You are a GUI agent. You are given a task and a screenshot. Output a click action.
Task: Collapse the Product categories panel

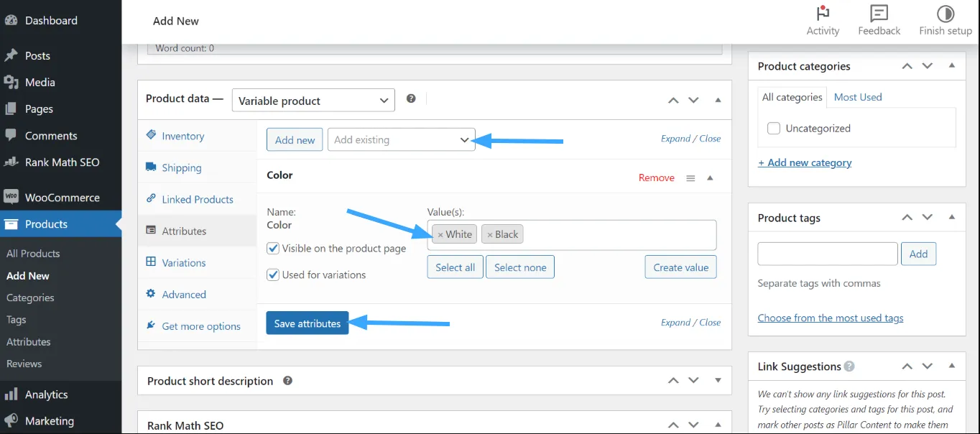tap(952, 65)
